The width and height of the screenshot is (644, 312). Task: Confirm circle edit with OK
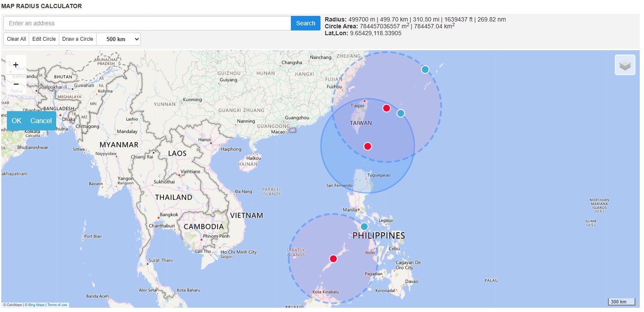pos(16,121)
